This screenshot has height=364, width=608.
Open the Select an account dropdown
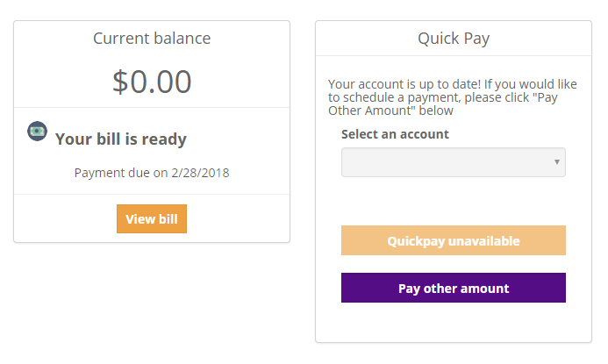(x=453, y=162)
